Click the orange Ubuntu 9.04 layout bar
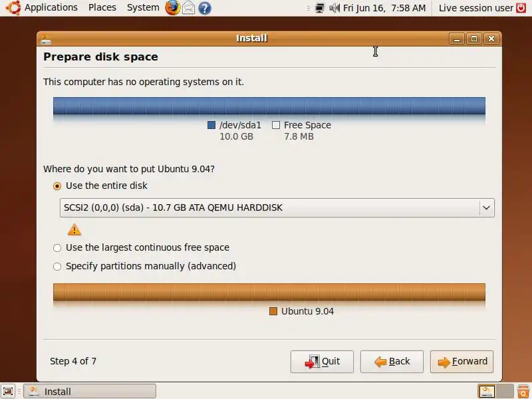532x399 pixels. point(269,292)
